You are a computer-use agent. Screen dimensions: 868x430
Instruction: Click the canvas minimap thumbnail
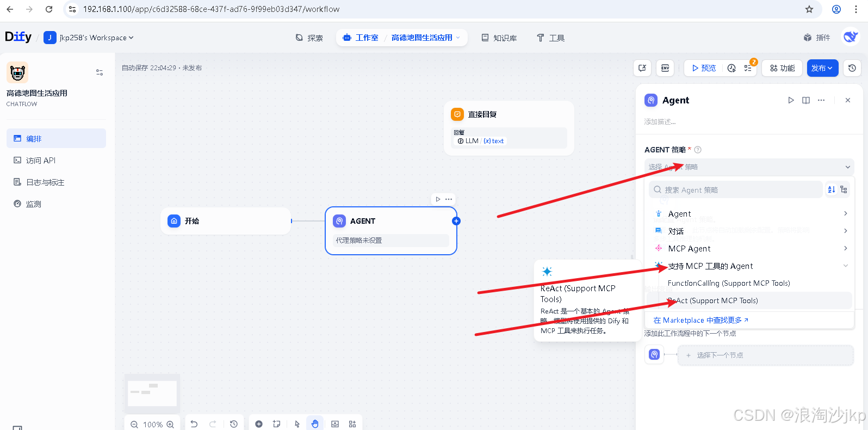pyautogui.click(x=152, y=392)
